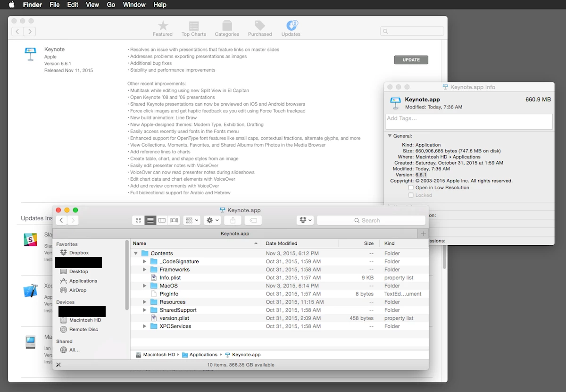Select Macintosh HD in Finder sidebar
The width and height of the screenshot is (566, 392).
81,320
